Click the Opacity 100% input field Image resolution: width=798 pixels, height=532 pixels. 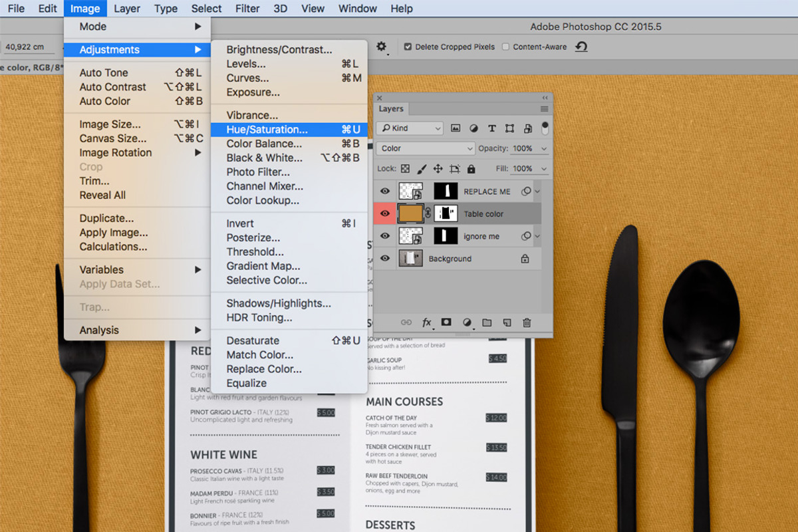[523, 149]
